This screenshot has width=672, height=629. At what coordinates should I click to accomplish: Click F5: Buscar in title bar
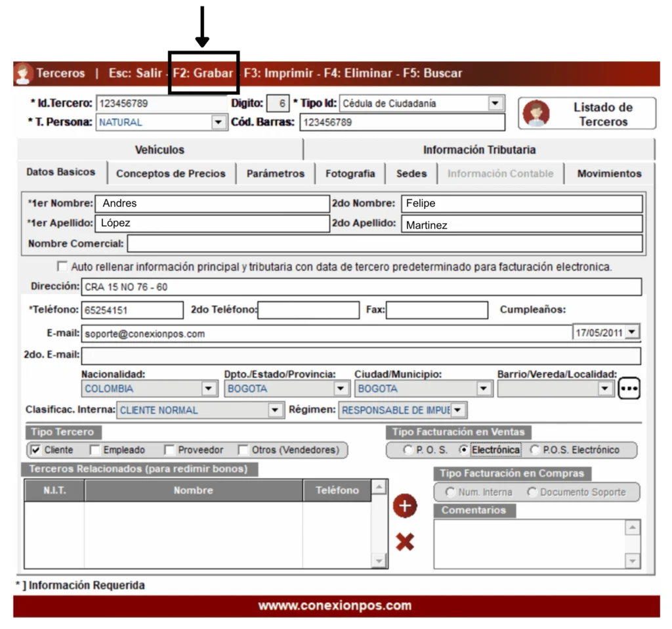tap(432, 73)
